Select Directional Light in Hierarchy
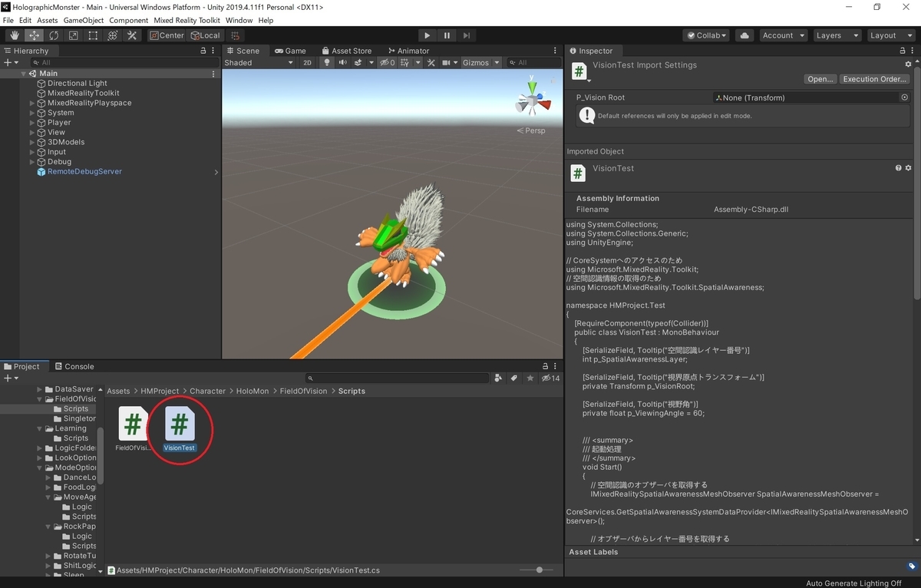Viewport: 921px width, 588px height. coord(78,84)
